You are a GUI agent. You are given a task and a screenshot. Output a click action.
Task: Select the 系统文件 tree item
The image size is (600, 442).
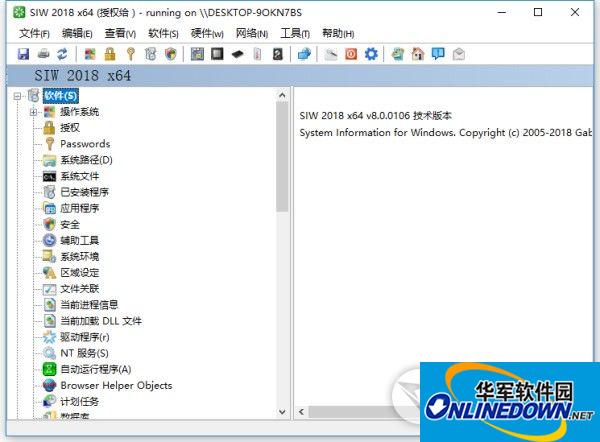pyautogui.click(x=80, y=176)
